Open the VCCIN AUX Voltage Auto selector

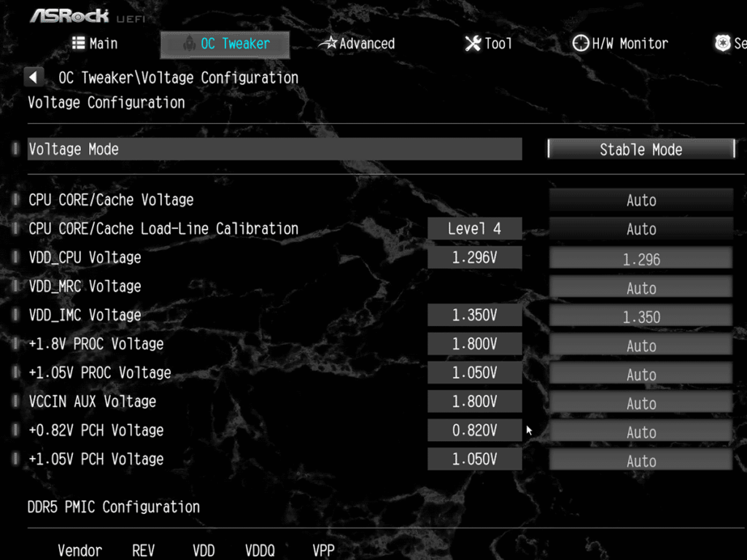point(640,402)
